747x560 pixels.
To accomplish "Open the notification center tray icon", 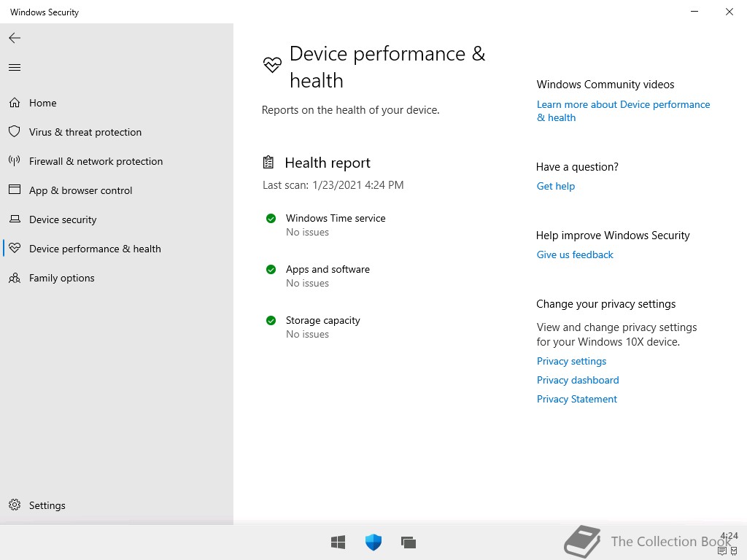I will coord(722,551).
